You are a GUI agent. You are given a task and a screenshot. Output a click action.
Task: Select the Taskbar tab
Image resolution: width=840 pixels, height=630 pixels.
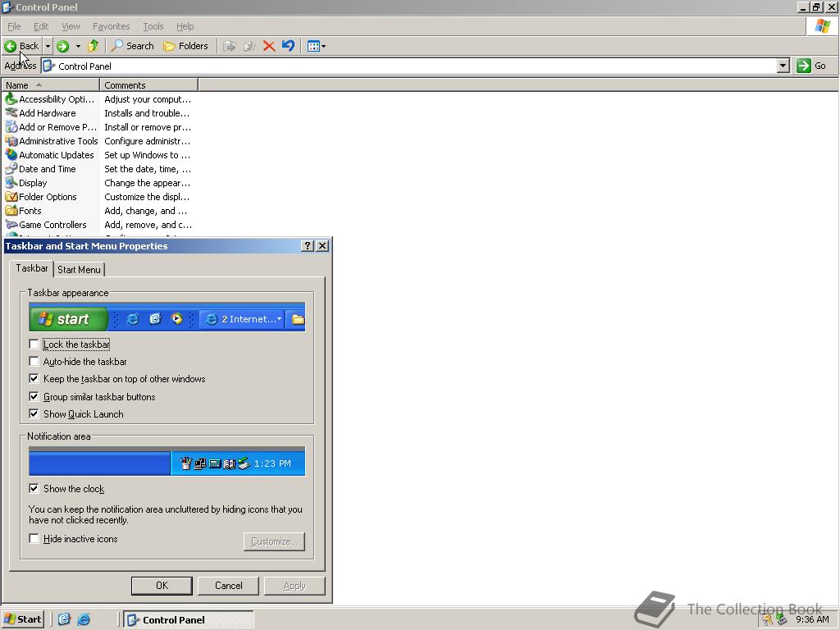pos(32,268)
